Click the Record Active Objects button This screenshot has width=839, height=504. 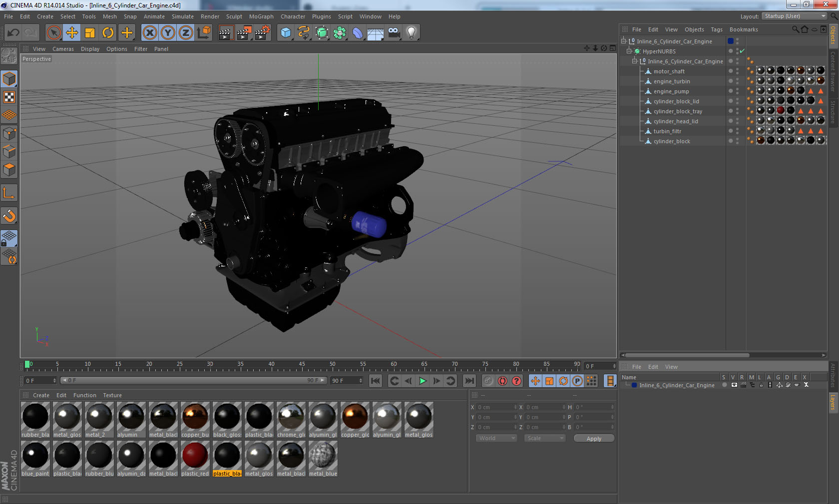click(488, 381)
